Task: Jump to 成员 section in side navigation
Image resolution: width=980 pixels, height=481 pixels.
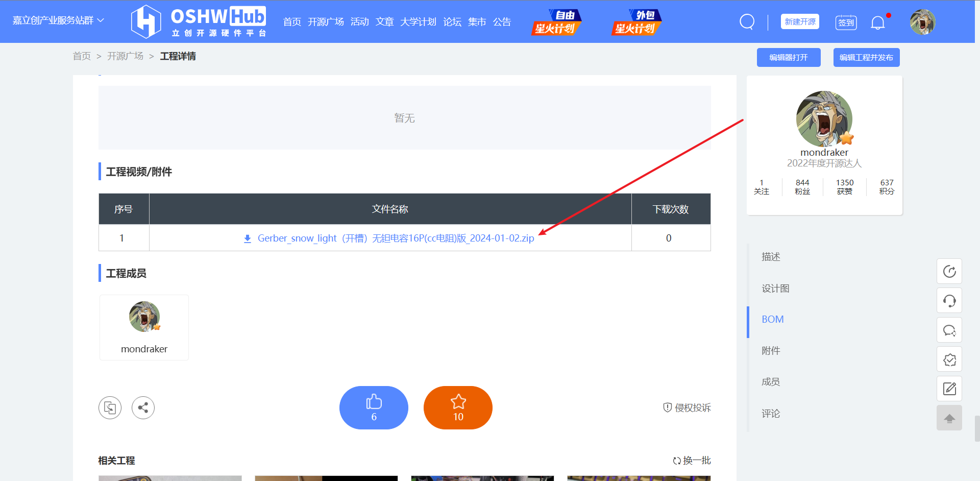Action: pyautogui.click(x=771, y=382)
